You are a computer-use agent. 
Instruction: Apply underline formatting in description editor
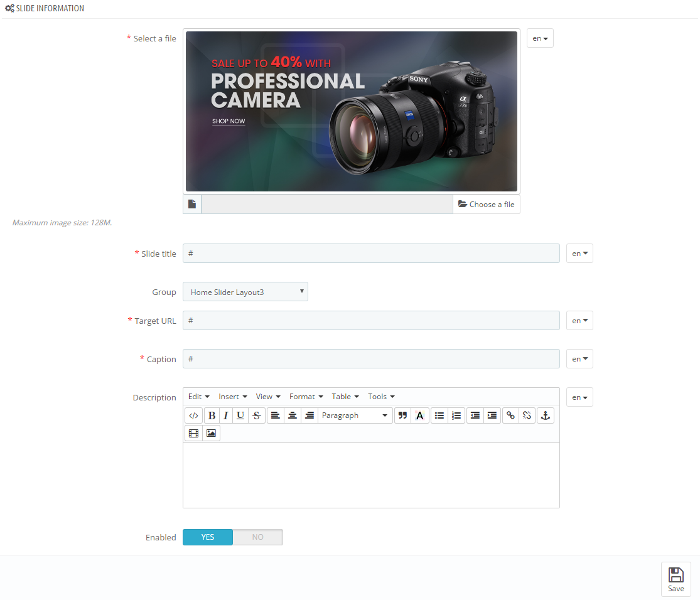(240, 415)
